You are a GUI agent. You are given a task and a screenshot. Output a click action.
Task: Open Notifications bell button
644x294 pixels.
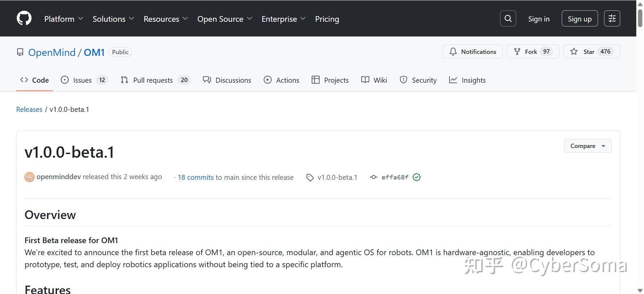click(473, 52)
